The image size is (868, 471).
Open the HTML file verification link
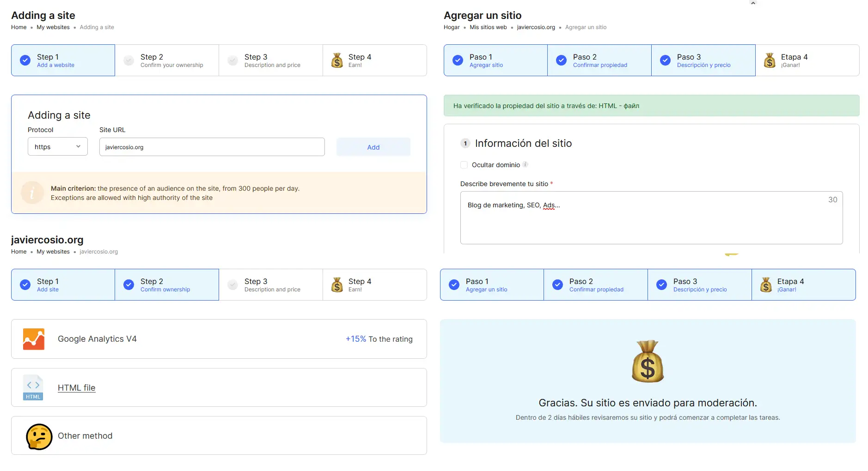[x=76, y=388]
